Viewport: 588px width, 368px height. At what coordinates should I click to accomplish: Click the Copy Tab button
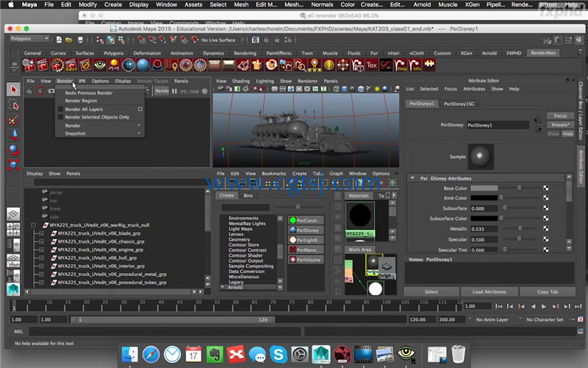(548, 291)
